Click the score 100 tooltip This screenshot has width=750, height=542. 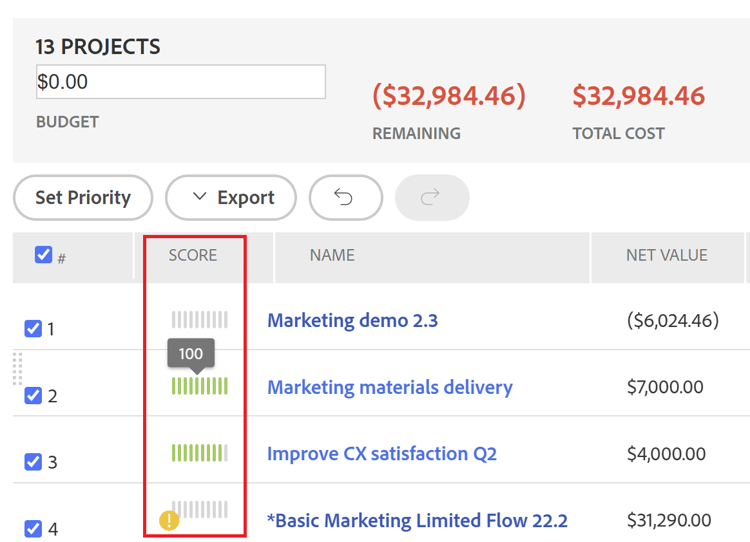coord(190,354)
